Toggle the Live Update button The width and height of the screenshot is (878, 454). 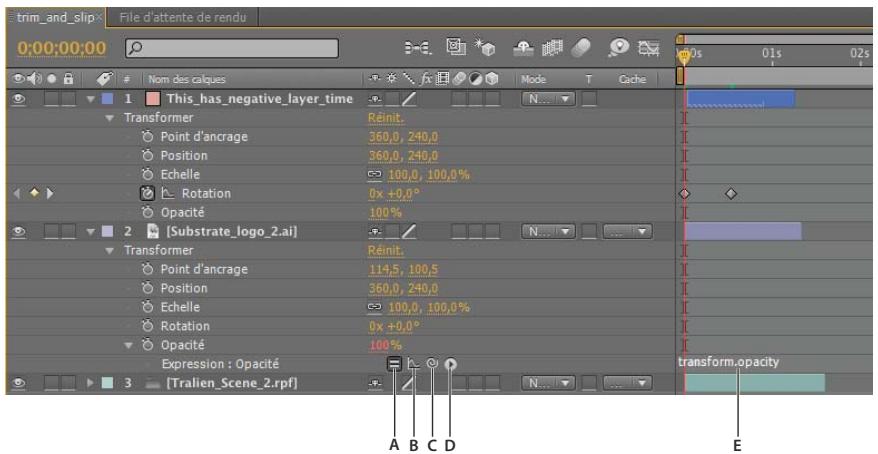pyautogui.click(x=454, y=48)
